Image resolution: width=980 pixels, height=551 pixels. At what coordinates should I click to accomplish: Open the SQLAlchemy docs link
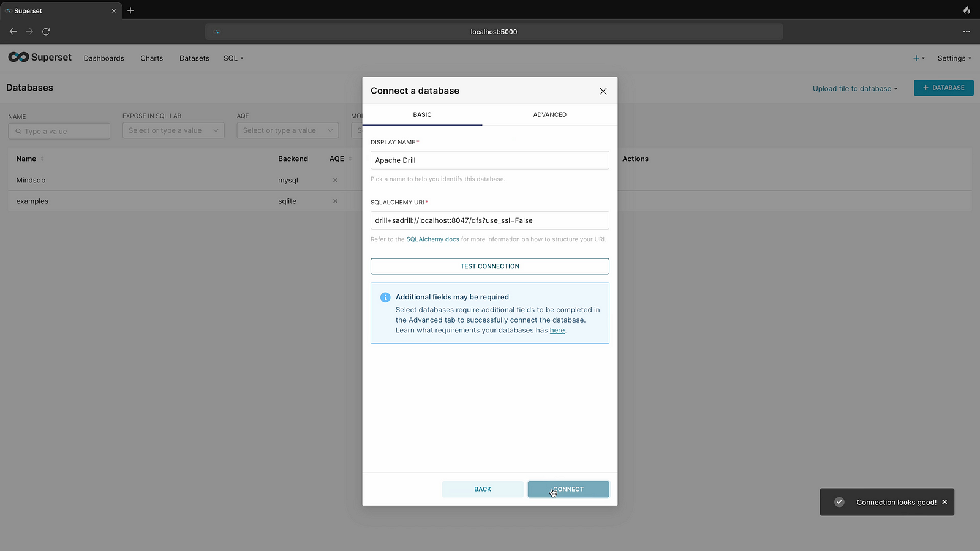432,239
